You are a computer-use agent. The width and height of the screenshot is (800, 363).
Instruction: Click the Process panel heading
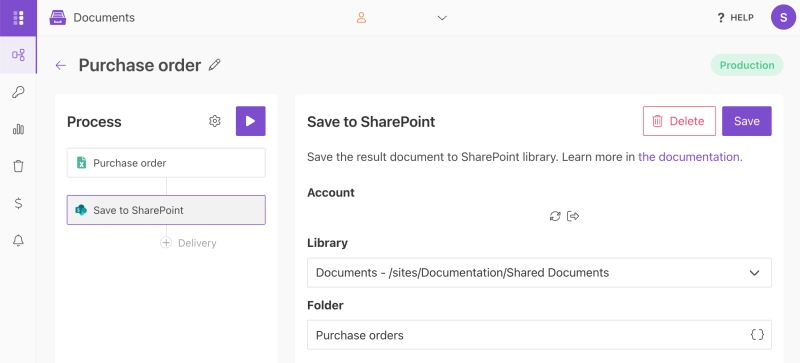[x=94, y=122]
